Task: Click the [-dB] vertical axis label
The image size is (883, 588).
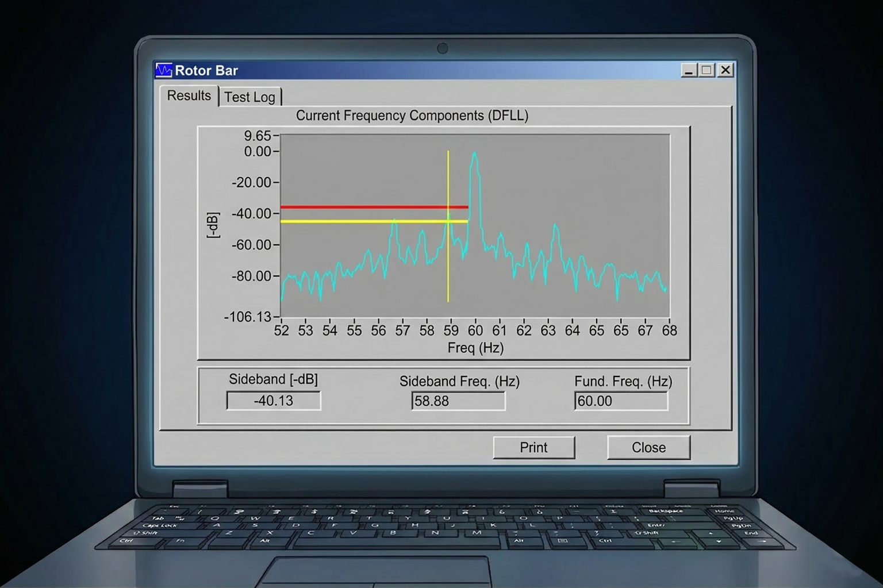Action: tap(213, 225)
